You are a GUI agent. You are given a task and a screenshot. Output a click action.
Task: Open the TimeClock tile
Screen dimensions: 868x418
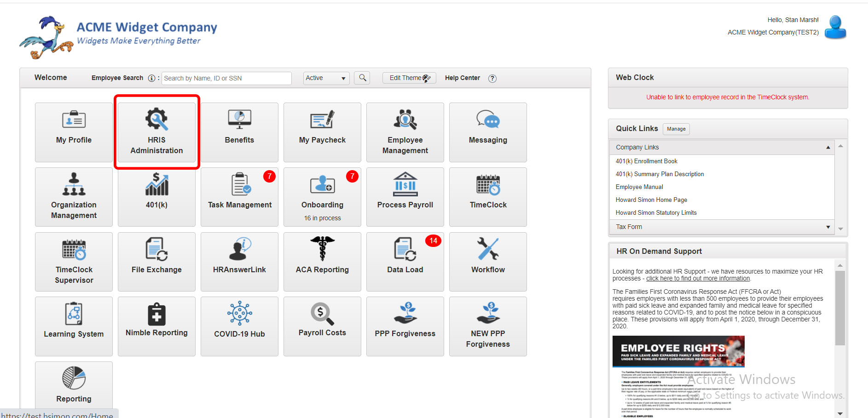pyautogui.click(x=488, y=197)
